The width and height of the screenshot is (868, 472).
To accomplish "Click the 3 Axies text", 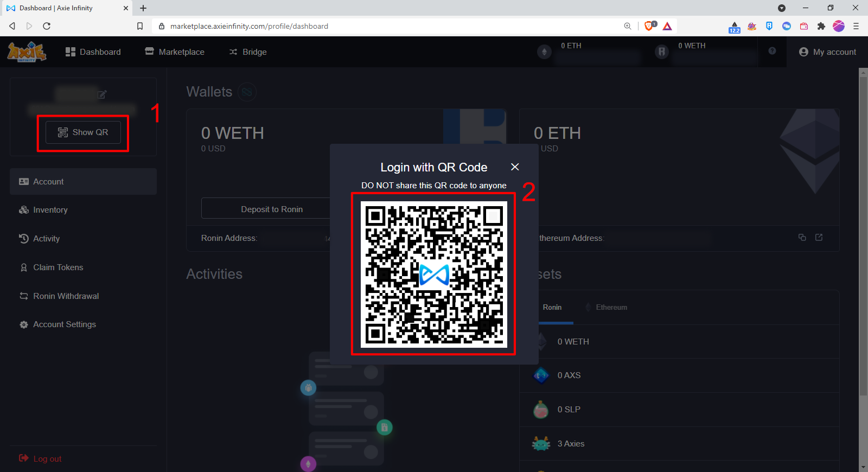I will (571, 444).
